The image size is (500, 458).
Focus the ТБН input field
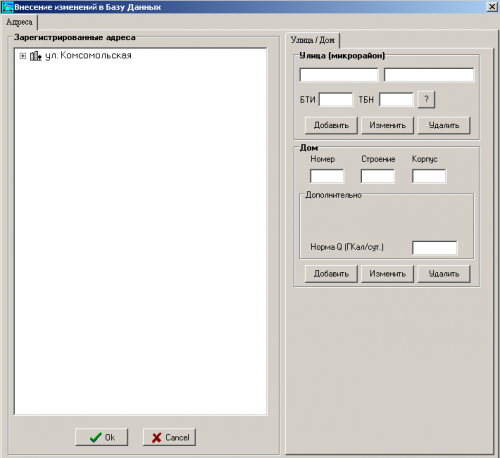coord(396,99)
